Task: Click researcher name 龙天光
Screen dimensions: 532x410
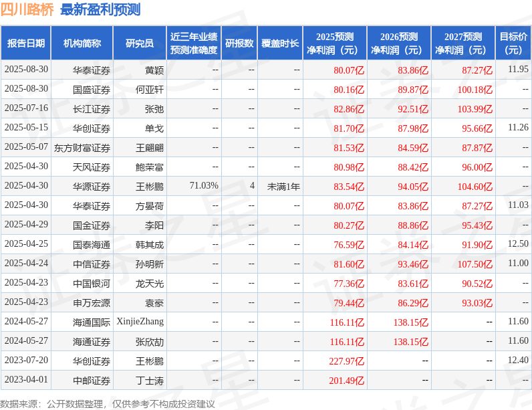Action: point(150,284)
